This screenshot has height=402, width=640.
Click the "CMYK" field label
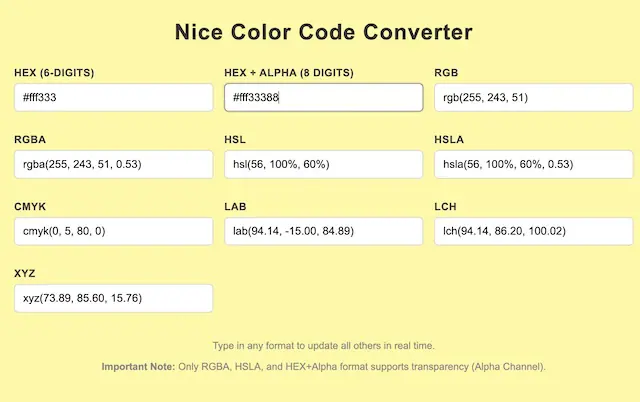click(x=31, y=206)
